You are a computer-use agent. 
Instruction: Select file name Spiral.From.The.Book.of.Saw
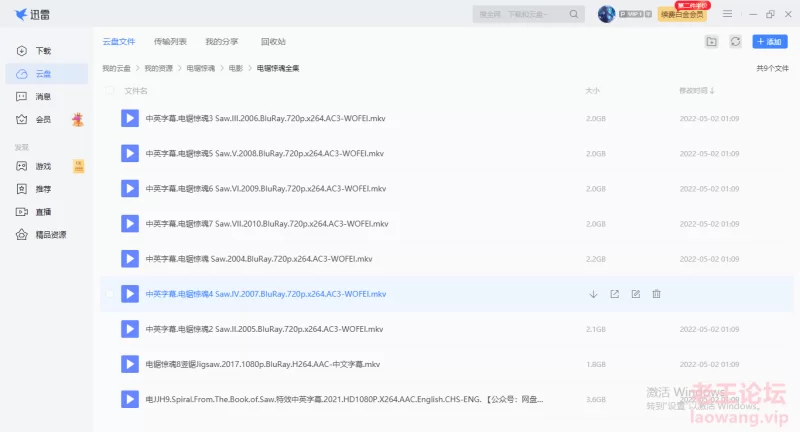pos(344,399)
